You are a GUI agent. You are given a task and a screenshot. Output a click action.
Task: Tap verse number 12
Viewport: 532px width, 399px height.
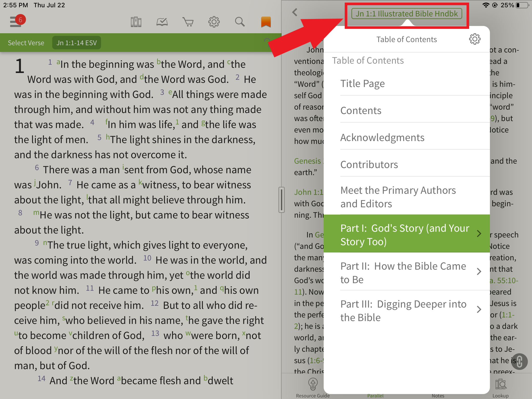(x=155, y=303)
